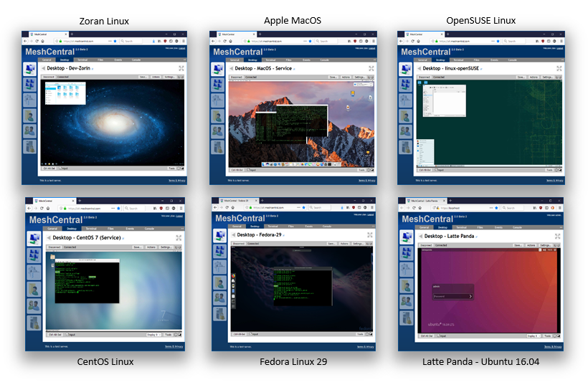
Task: Click Logout link in linux-openSUSE window header
Action: point(559,48)
